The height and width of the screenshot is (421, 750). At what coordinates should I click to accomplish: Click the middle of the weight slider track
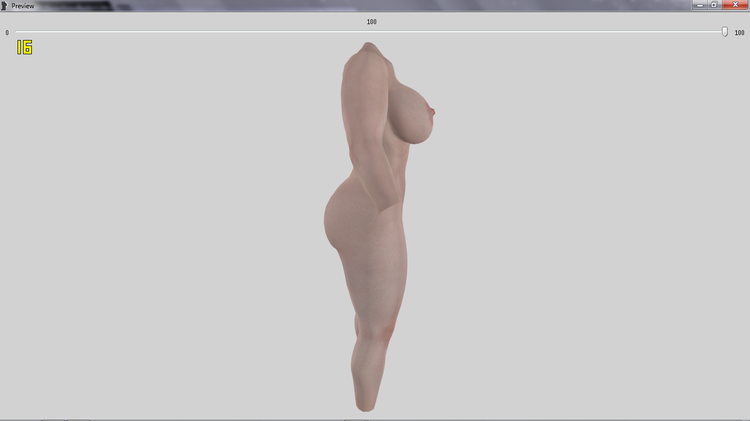[371, 32]
